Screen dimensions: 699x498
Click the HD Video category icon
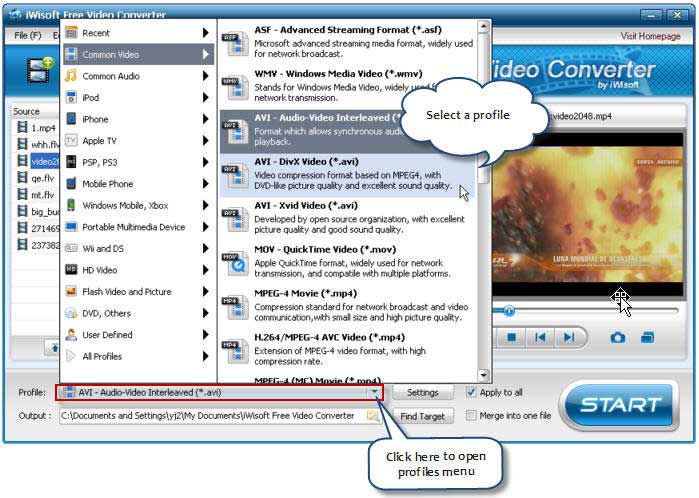click(71, 270)
